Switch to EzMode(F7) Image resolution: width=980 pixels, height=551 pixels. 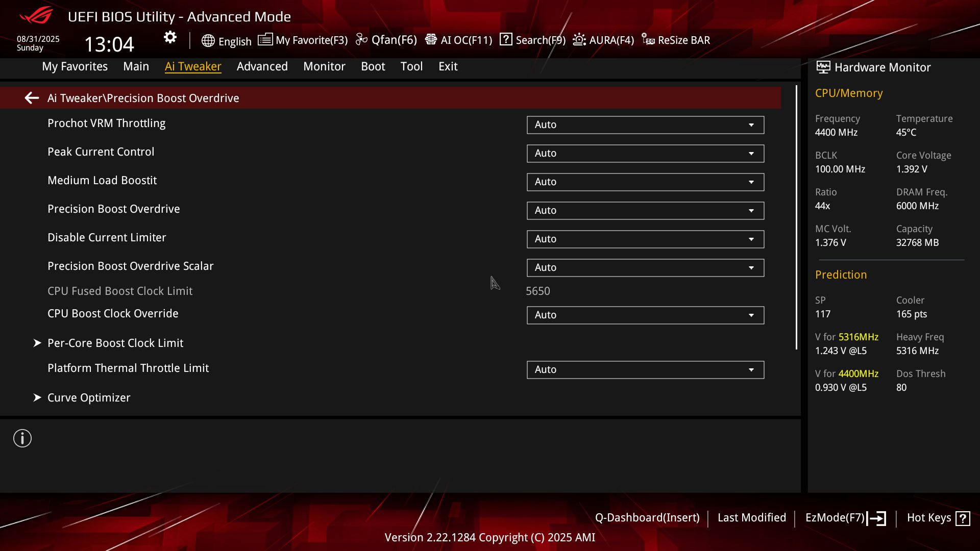pyautogui.click(x=845, y=518)
